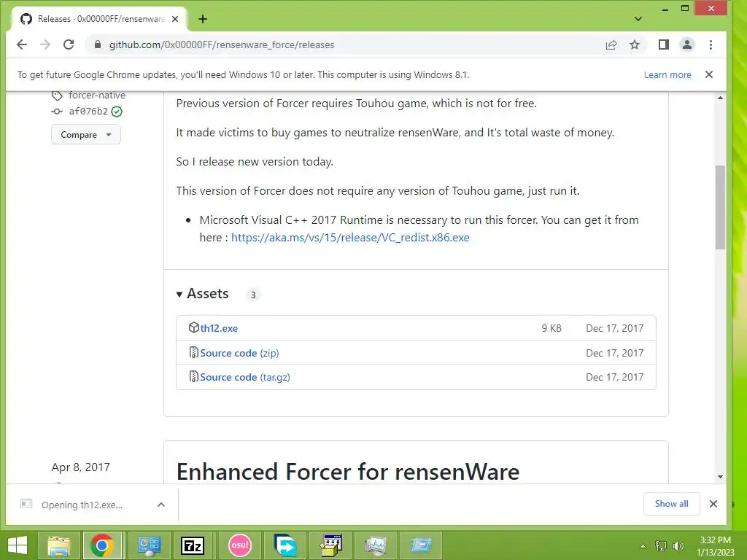Image resolution: width=747 pixels, height=560 pixels.
Task: Open Control Panel taskbar icon
Action: click(149, 545)
